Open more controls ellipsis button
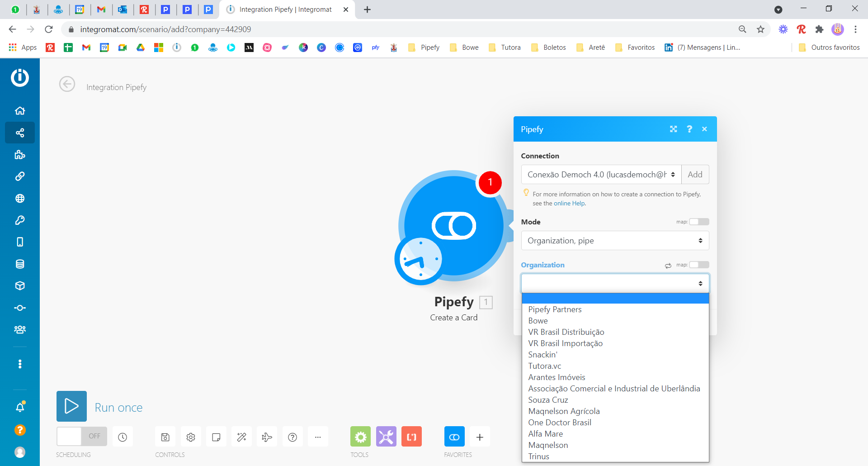The width and height of the screenshot is (868, 466). (318, 437)
